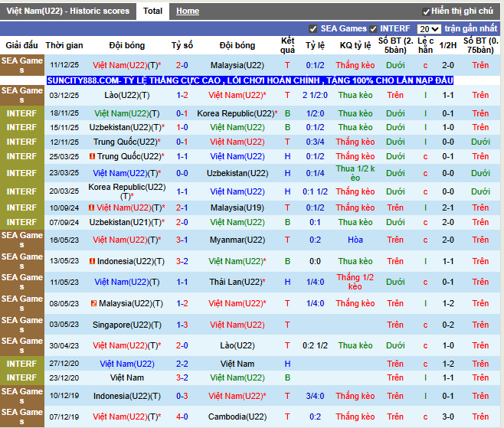Click Thắng 1/2 kèo result on 11/05/23

[x=355, y=282]
